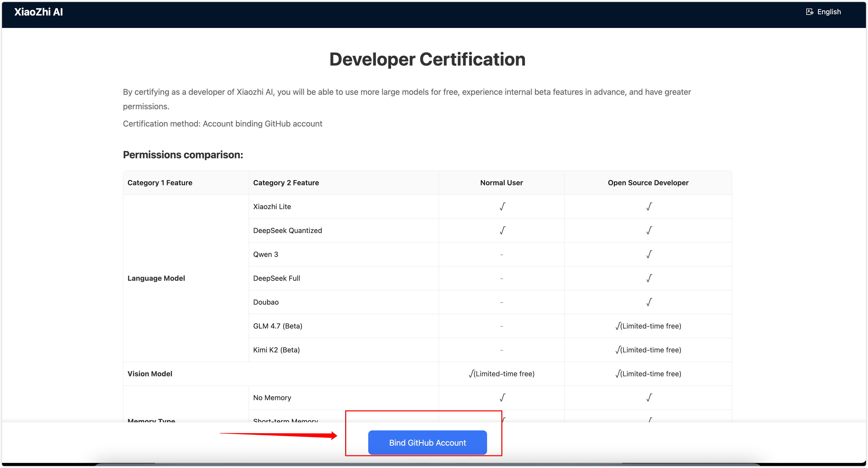Go to XiaoZhi AI home logo
868x468 pixels.
pyautogui.click(x=38, y=12)
